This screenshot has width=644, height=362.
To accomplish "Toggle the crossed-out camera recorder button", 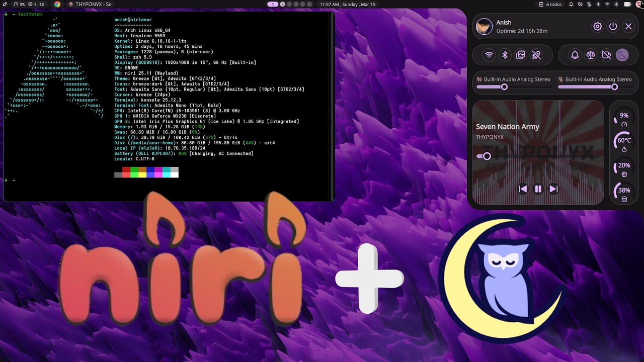I will pos(606,55).
